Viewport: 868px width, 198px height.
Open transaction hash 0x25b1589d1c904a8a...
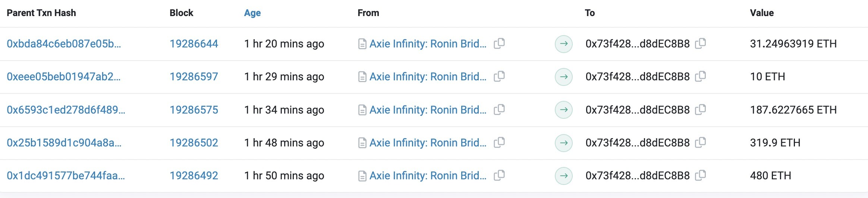(x=64, y=143)
